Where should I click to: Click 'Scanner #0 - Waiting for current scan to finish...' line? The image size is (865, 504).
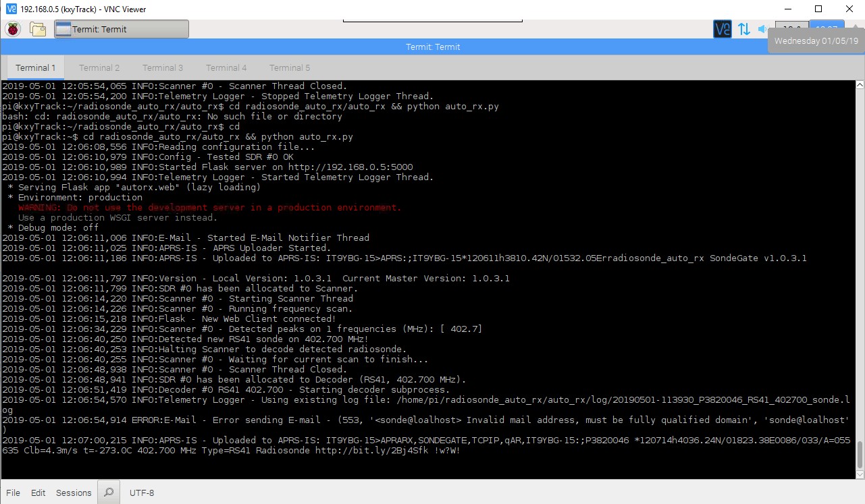click(x=215, y=359)
